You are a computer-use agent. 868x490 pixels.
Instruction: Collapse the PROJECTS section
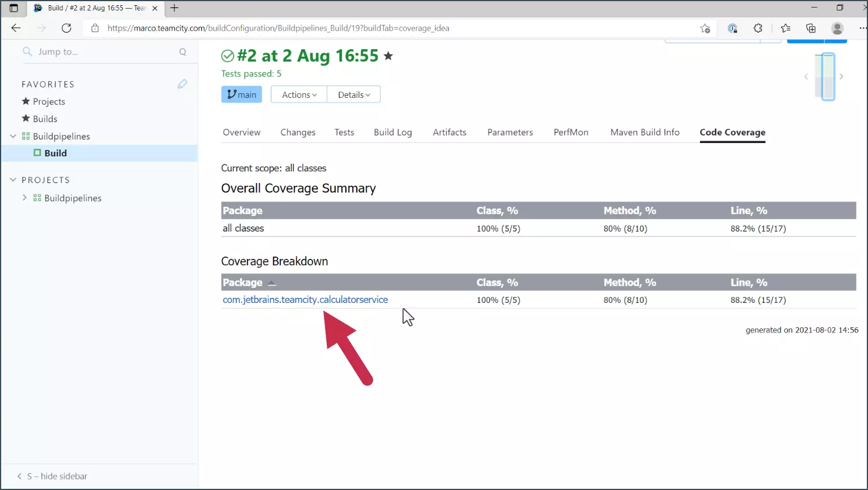(x=13, y=180)
